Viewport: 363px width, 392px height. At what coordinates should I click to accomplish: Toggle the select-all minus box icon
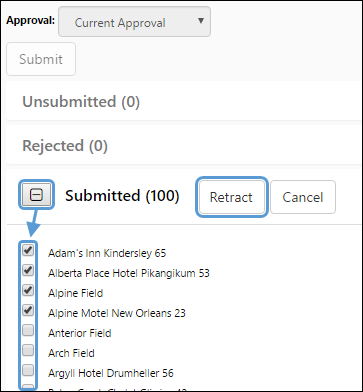click(x=37, y=195)
